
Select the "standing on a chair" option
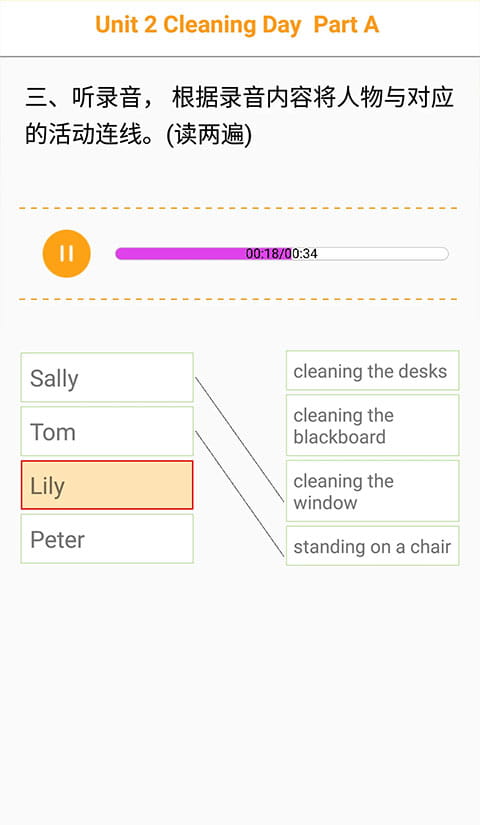coord(373,546)
